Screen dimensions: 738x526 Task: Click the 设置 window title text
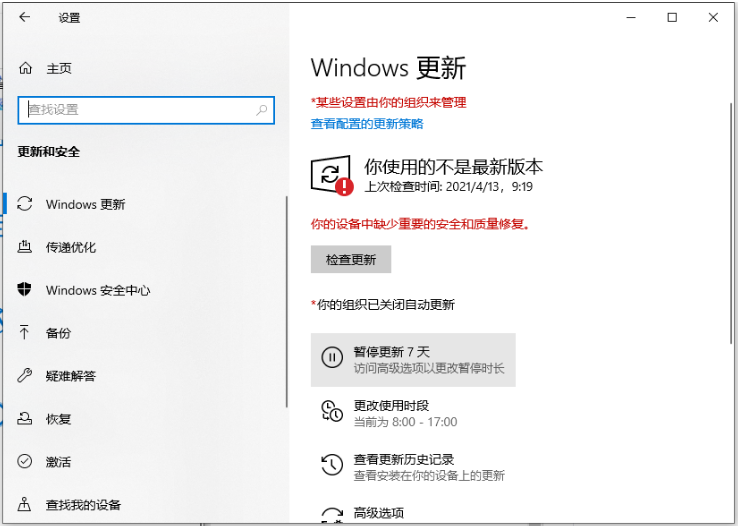click(x=69, y=18)
